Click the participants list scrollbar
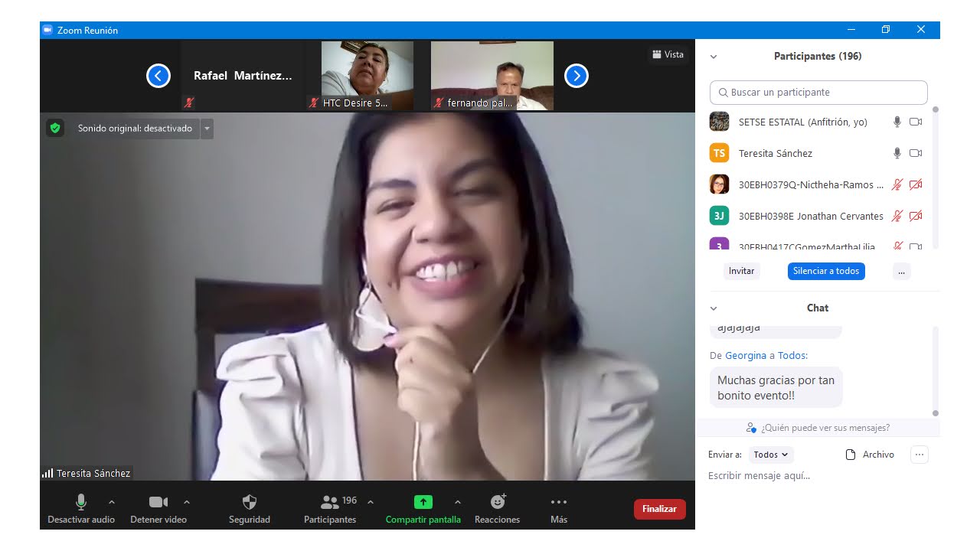Screen dimensions: 980x551 935,178
